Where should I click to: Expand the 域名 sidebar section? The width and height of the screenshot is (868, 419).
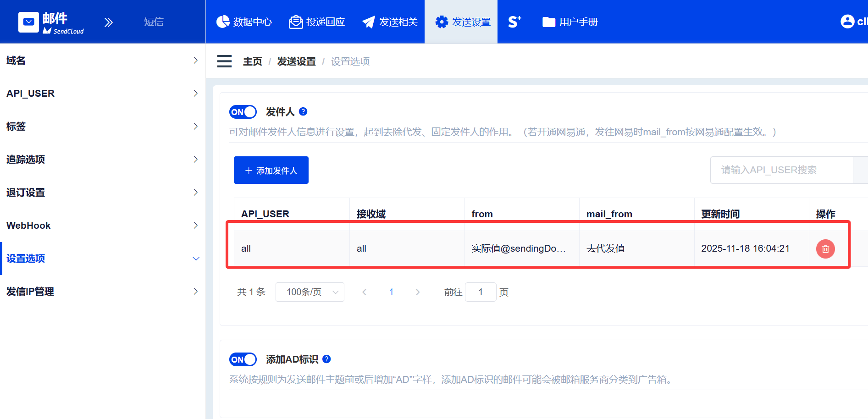click(103, 61)
